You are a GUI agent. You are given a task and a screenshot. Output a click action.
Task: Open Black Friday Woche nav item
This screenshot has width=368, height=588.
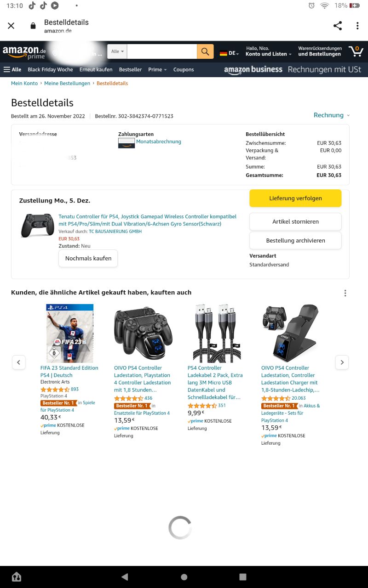pos(50,70)
